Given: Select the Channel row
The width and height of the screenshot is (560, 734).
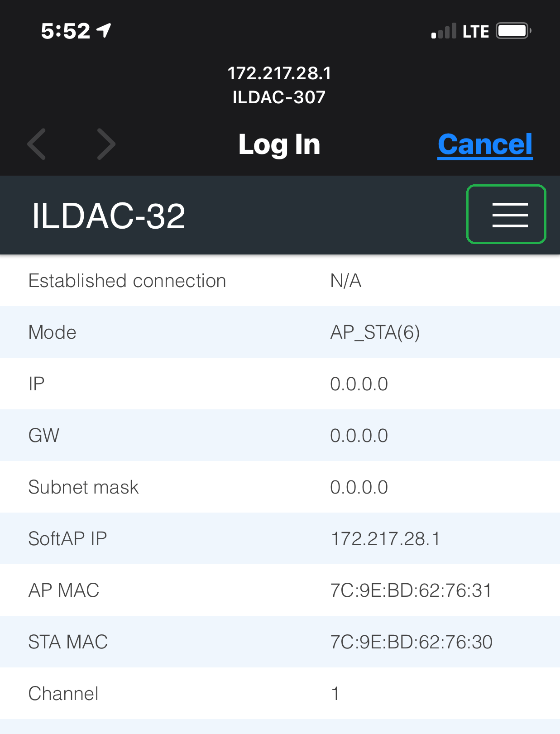Looking at the screenshot, I should (280, 693).
